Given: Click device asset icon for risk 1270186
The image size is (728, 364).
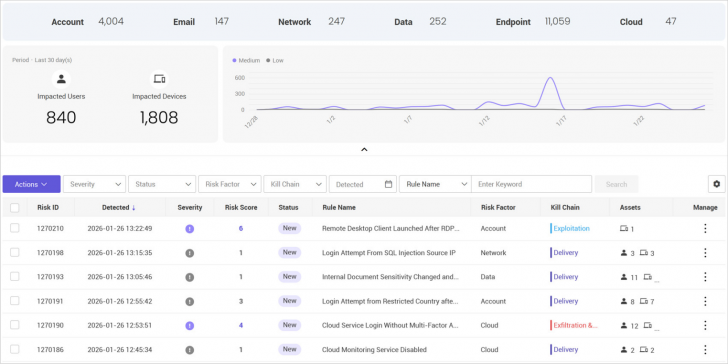Looking at the screenshot, I should (644, 350).
